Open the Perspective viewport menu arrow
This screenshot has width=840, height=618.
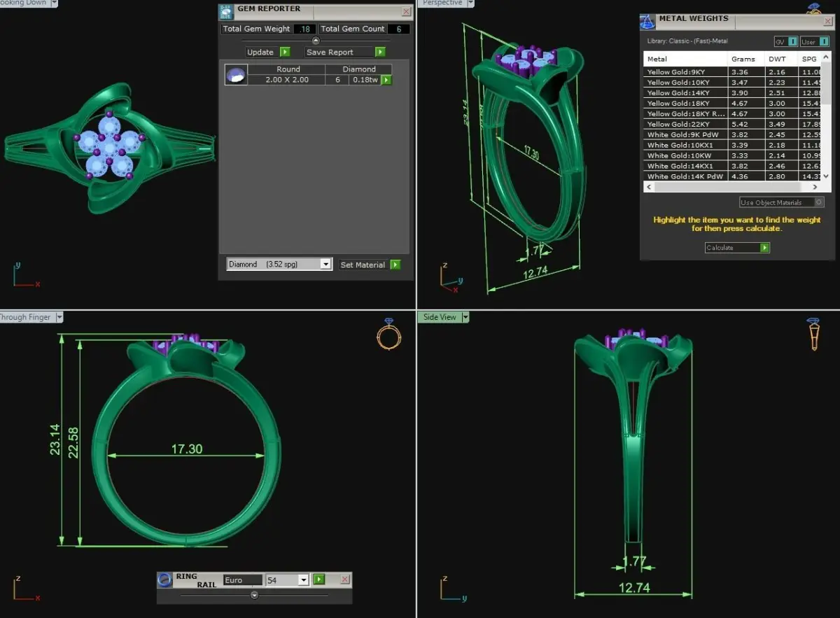[x=470, y=3]
